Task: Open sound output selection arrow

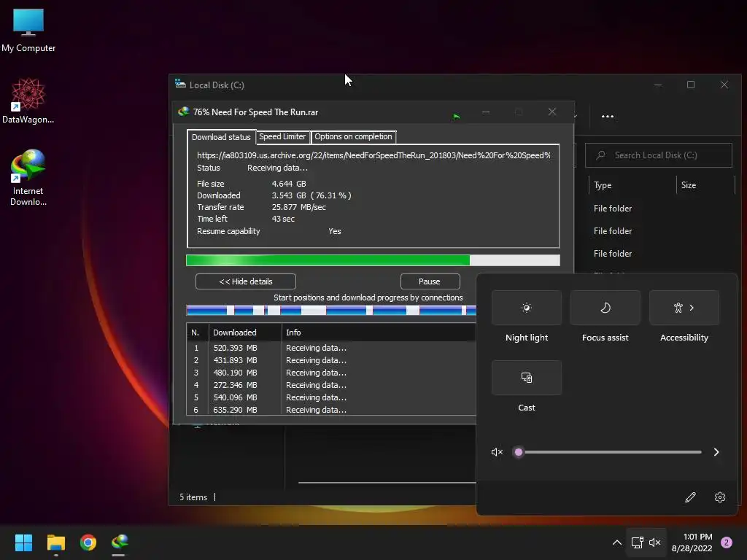Action: click(x=716, y=452)
